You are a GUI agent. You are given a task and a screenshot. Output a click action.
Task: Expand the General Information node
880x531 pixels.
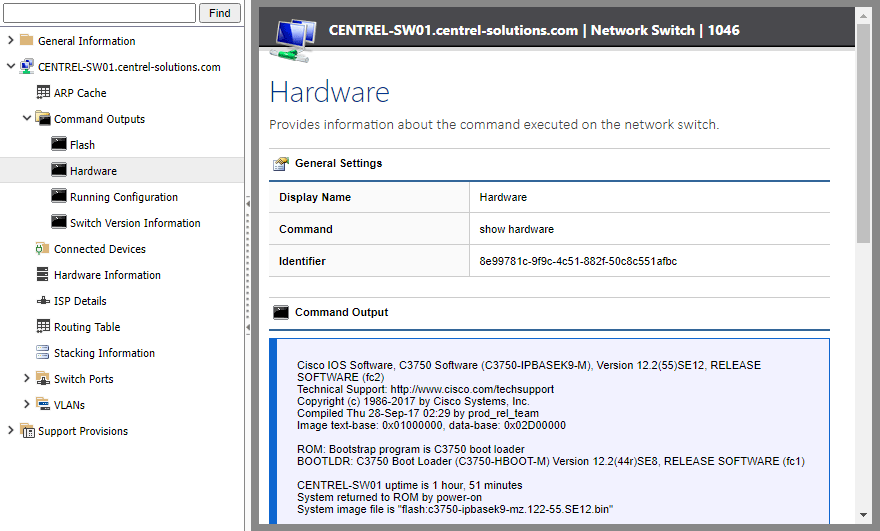pos(11,41)
